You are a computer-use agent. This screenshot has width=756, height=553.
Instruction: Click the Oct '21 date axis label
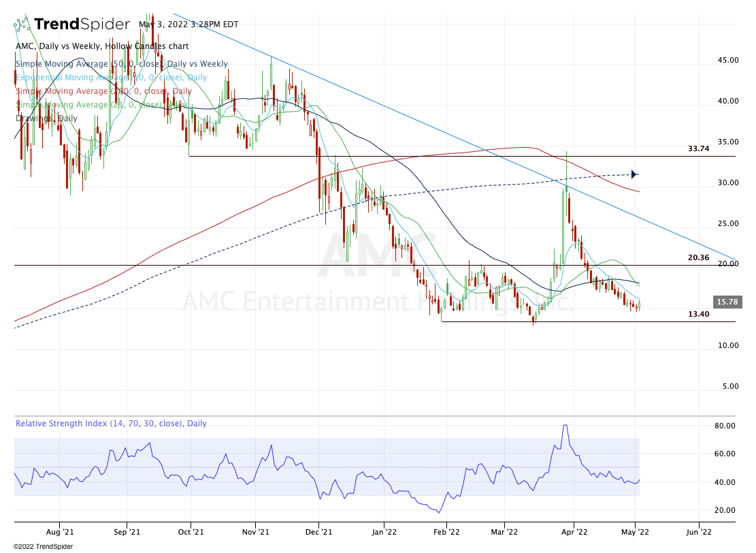[191, 532]
